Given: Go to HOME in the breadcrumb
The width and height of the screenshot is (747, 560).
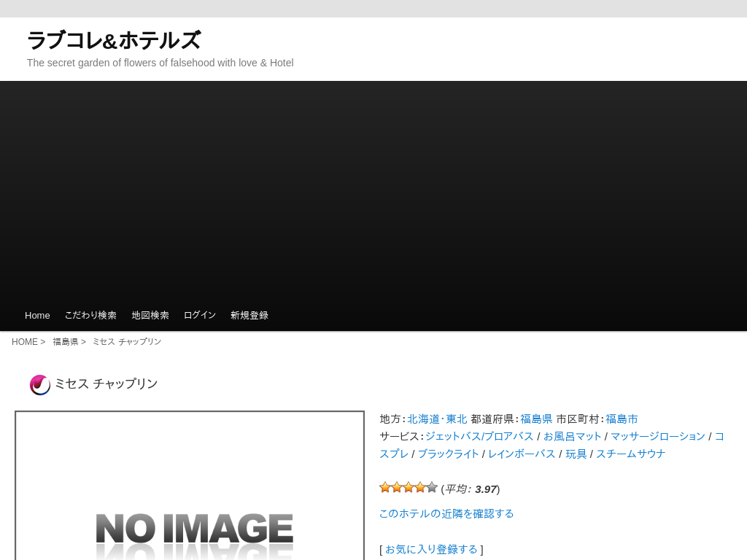Looking at the screenshot, I should 25,342.
